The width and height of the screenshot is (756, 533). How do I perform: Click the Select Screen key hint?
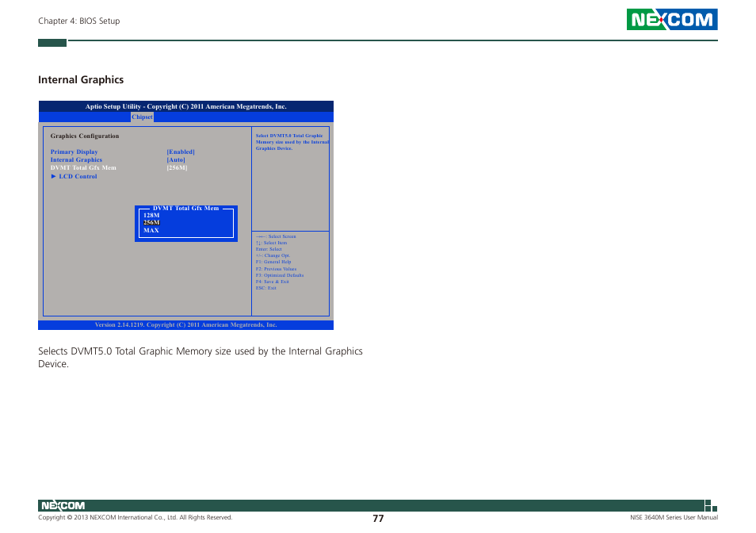[276, 237]
